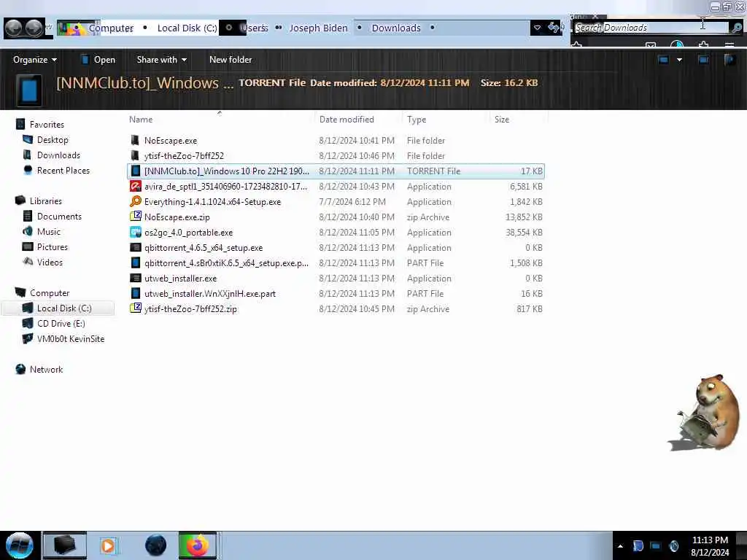Click the help icon in toolbar

729,60
